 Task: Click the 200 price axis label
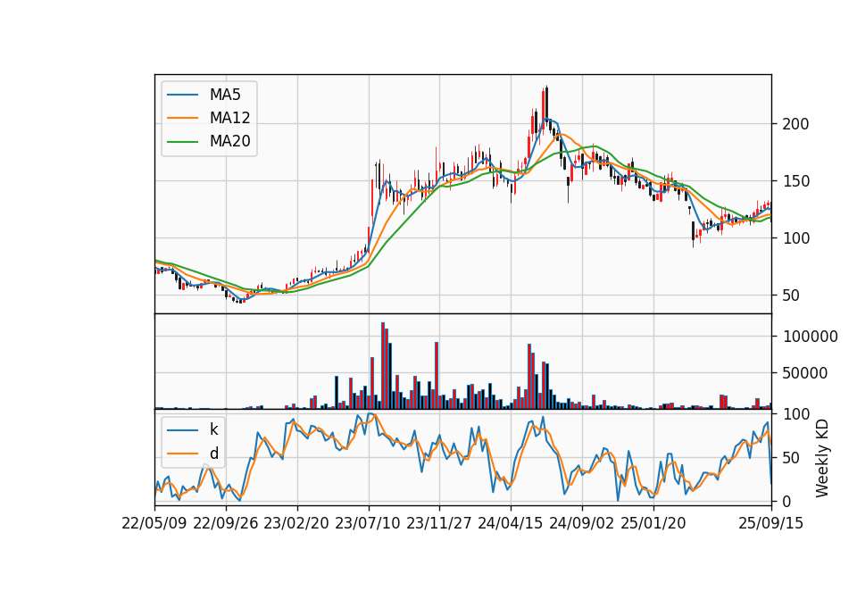[795, 124]
